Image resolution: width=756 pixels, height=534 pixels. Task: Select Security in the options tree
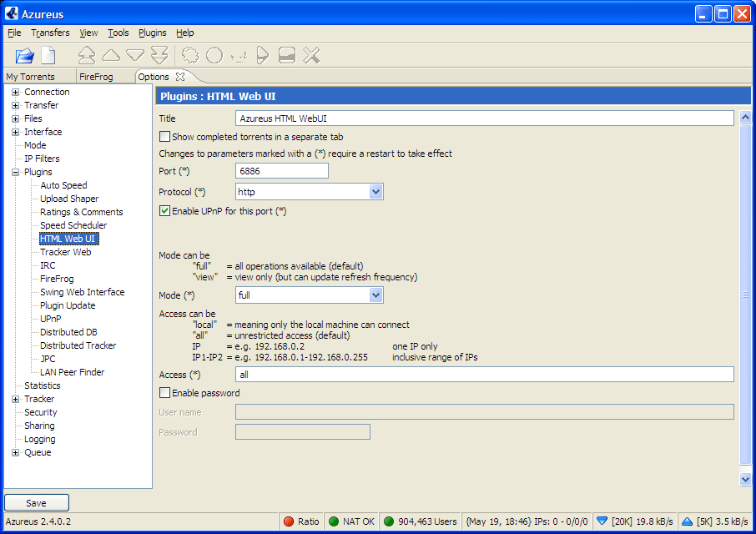pyautogui.click(x=41, y=412)
